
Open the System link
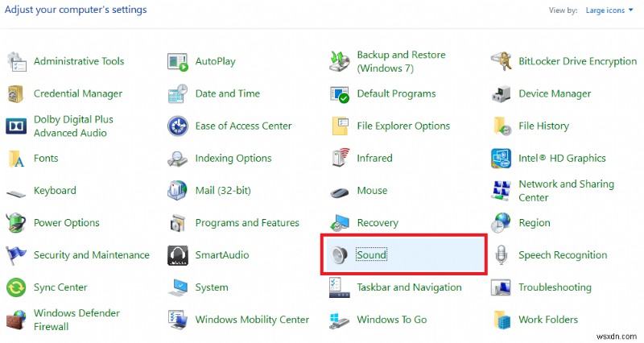click(x=212, y=287)
